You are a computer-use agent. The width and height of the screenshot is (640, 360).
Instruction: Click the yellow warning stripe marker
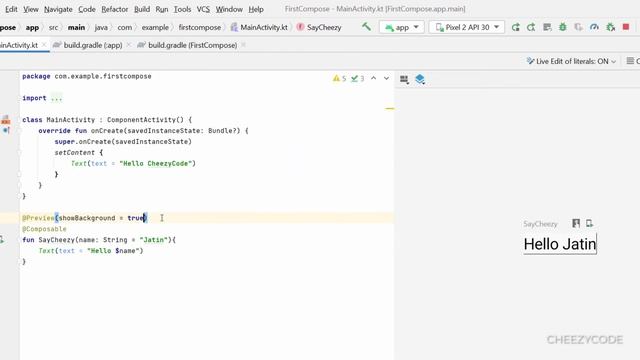tap(390, 109)
